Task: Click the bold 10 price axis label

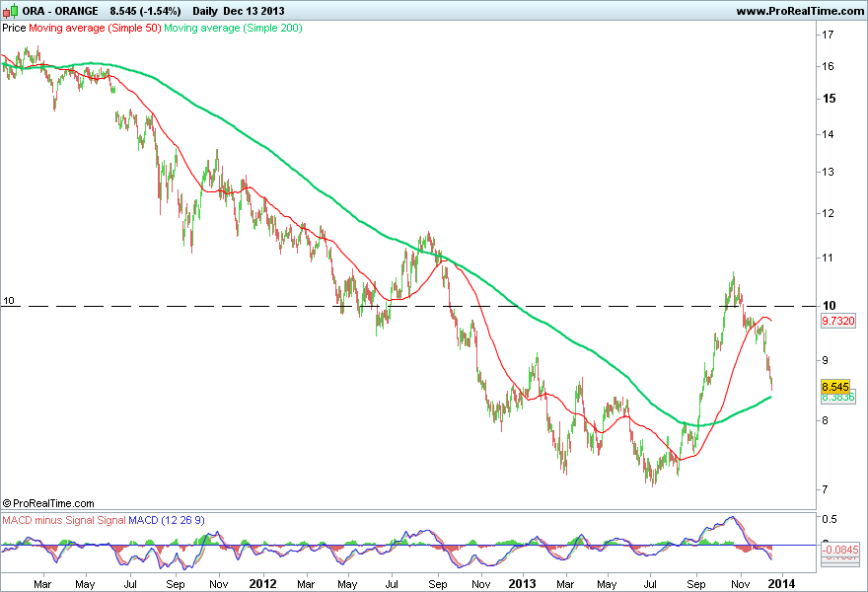Action: coord(829,306)
